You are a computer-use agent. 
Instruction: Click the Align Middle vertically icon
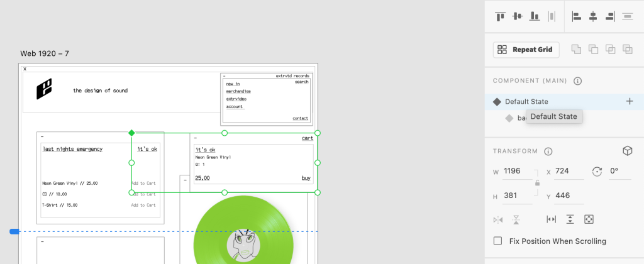[518, 16]
